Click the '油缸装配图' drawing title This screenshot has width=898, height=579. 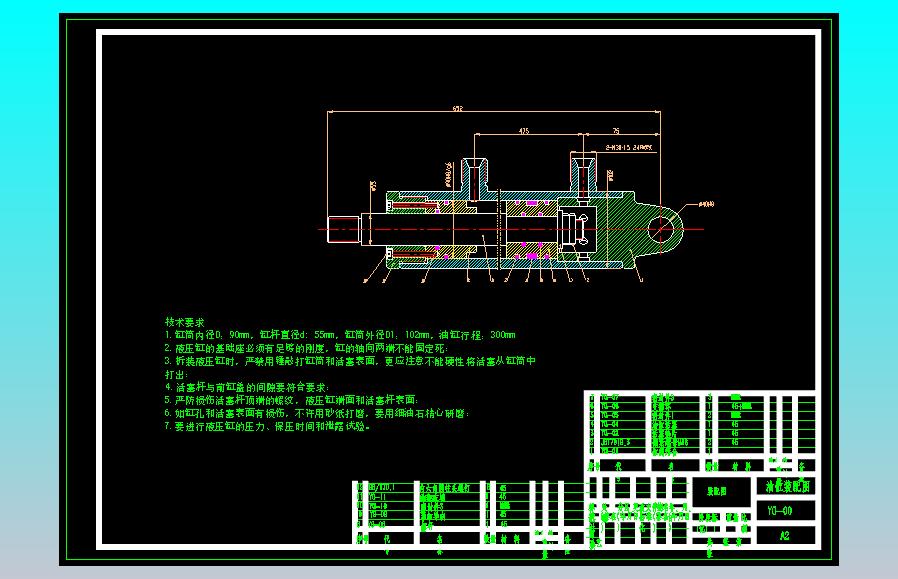click(788, 487)
